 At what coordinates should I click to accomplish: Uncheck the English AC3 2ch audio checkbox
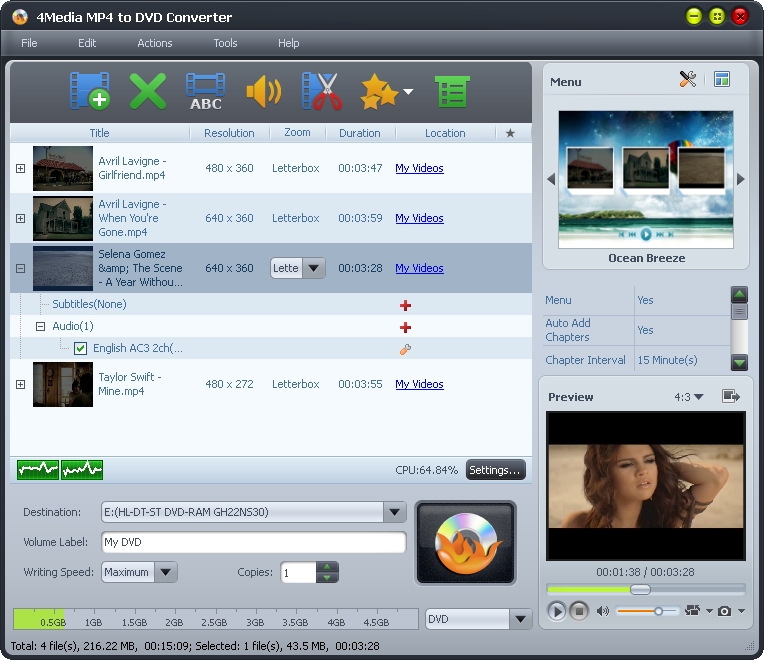pyautogui.click(x=80, y=348)
